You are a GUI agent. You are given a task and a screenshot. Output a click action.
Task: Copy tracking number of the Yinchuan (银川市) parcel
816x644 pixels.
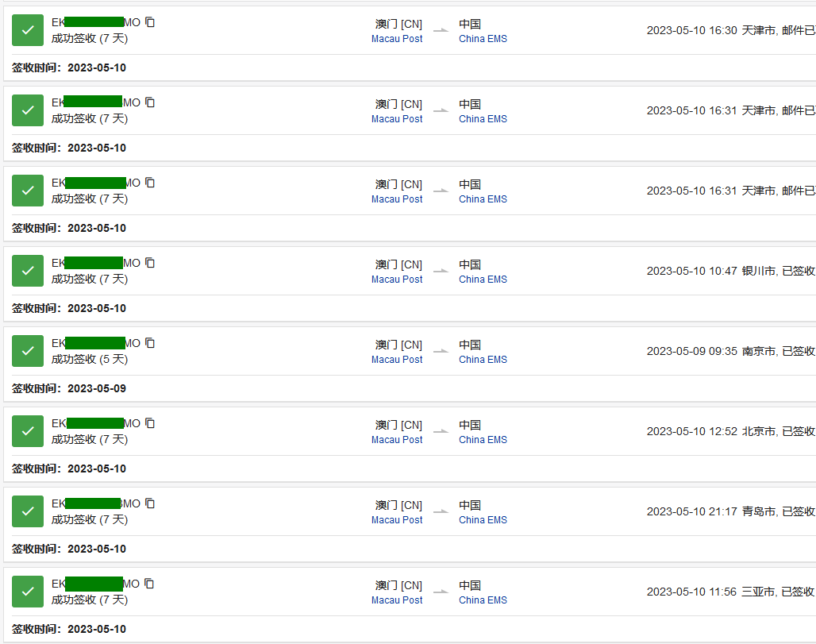click(150, 263)
